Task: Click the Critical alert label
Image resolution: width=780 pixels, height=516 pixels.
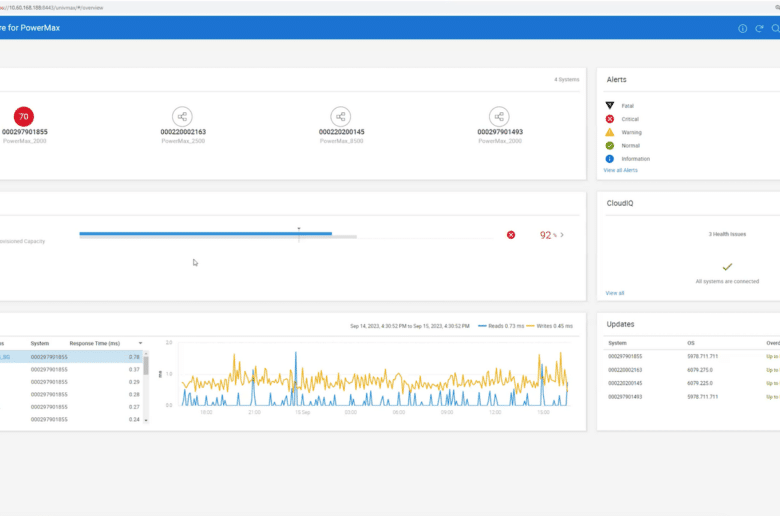Action: (630, 119)
